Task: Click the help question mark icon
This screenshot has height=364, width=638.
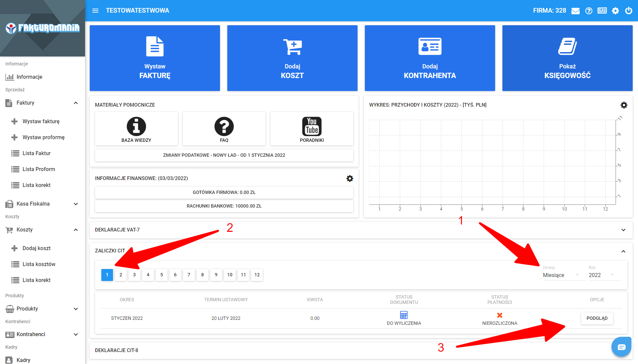Action: click(589, 11)
